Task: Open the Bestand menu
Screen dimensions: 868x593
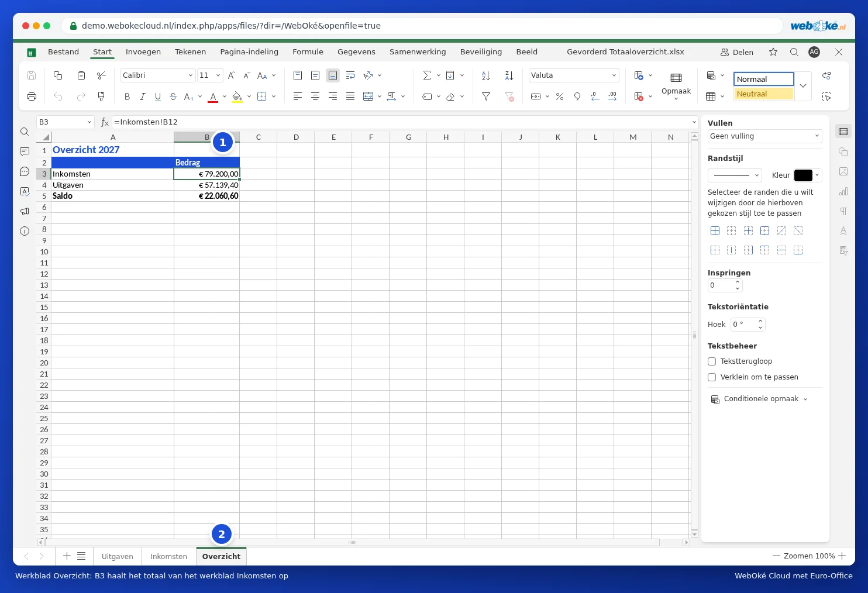Action: pyautogui.click(x=63, y=52)
